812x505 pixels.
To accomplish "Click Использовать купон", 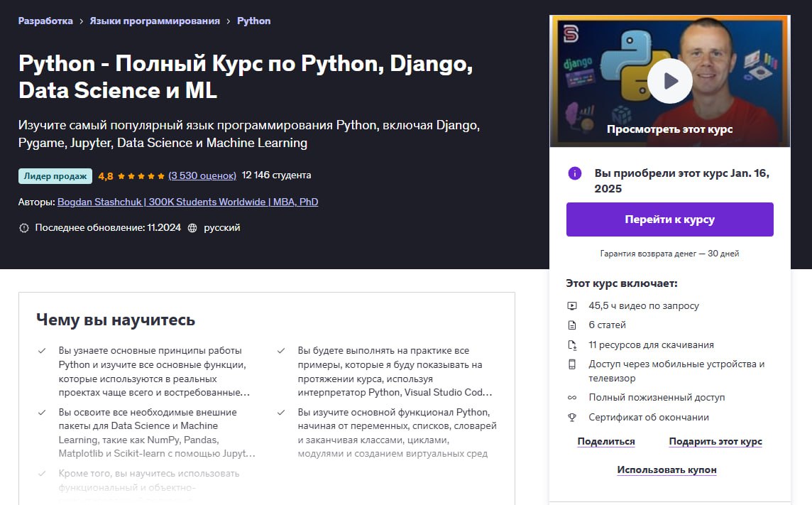I will click(x=666, y=469).
